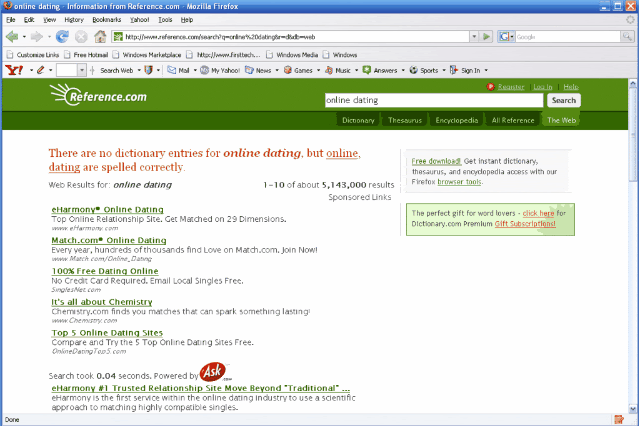Screen dimensions: 639x426
Task: Click the Google search box
Action: pyautogui.click(x=568, y=37)
